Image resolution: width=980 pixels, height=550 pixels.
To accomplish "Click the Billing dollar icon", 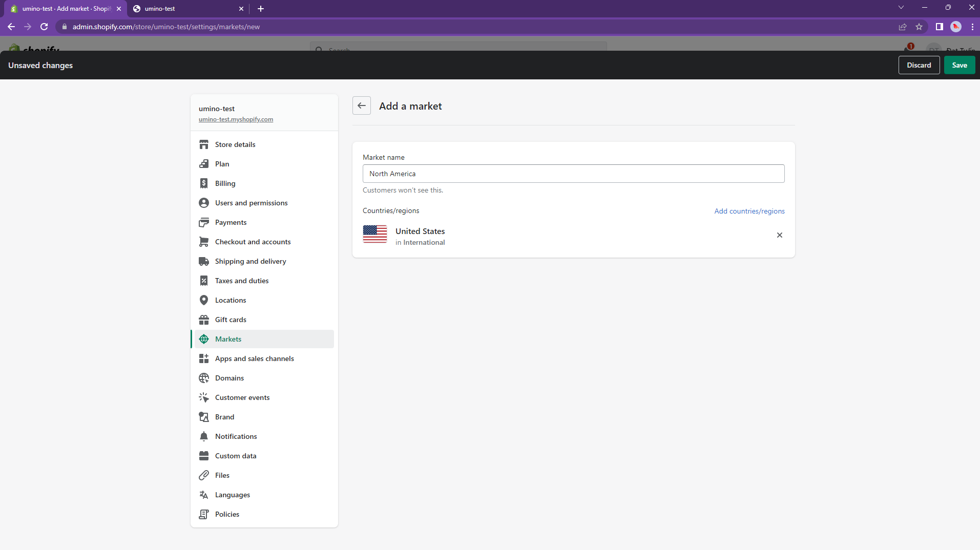I will (x=204, y=183).
